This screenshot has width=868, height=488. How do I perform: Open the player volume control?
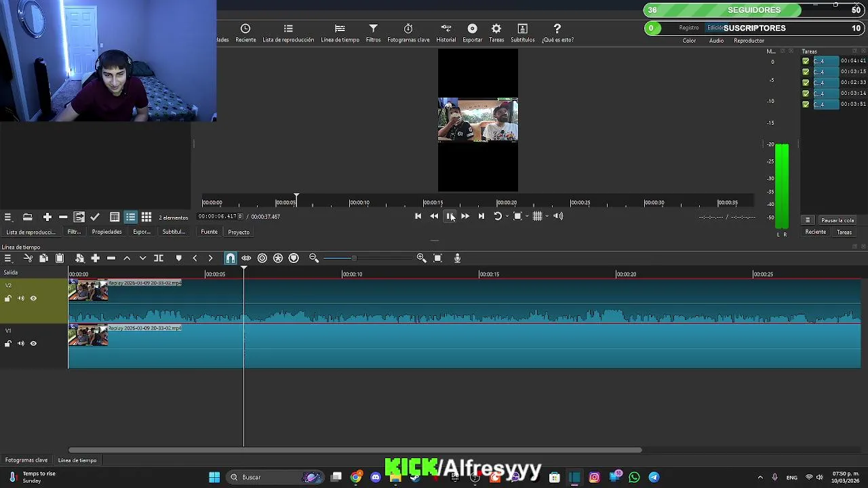(x=558, y=216)
